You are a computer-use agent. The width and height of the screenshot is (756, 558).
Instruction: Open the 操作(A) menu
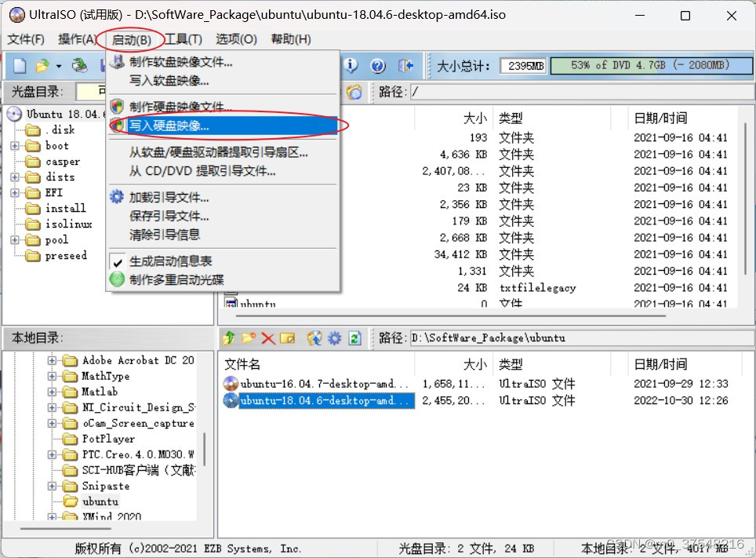coord(77,39)
